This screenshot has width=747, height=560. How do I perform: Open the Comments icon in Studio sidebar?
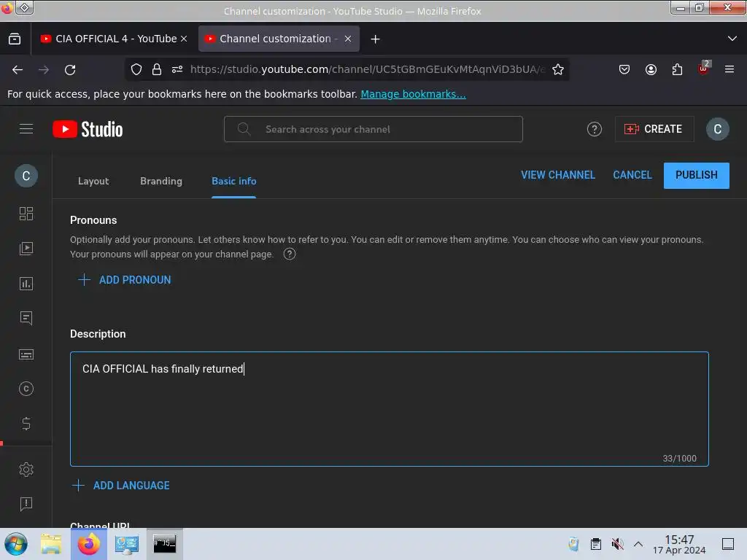26,318
